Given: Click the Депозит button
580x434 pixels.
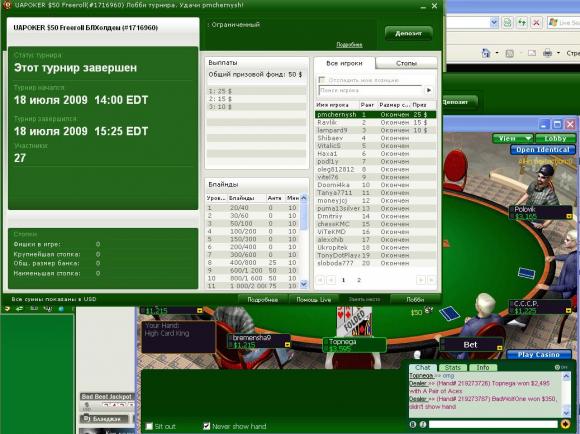Looking at the screenshot, I should coord(408,34).
